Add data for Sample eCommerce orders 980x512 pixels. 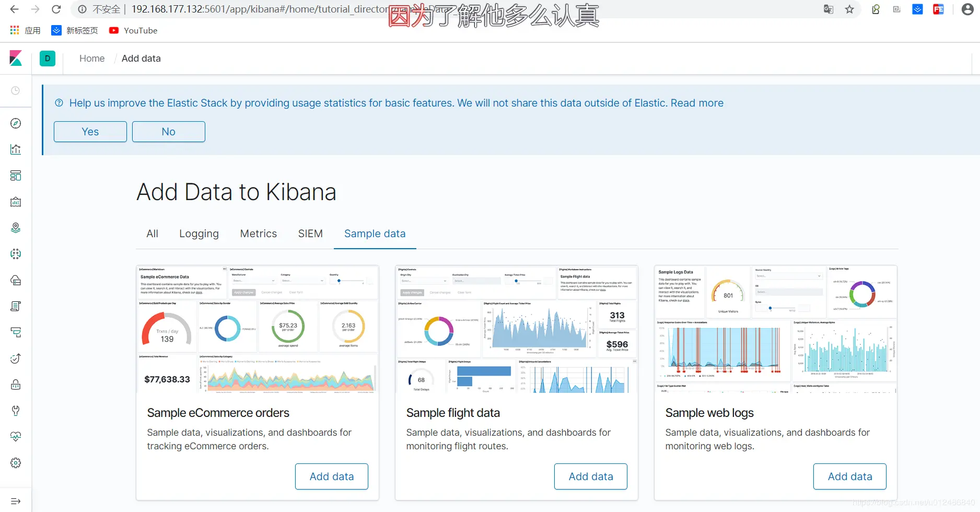tap(332, 476)
